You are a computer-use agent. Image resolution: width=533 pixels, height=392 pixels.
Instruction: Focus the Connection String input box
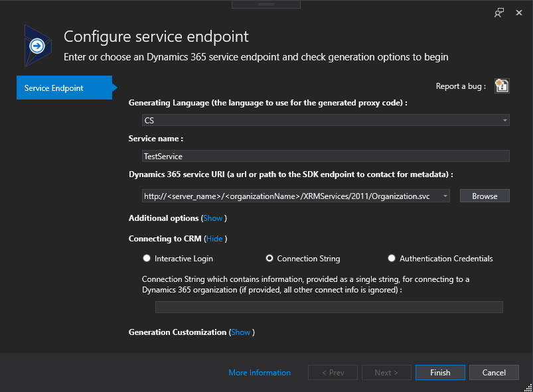(x=329, y=307)
